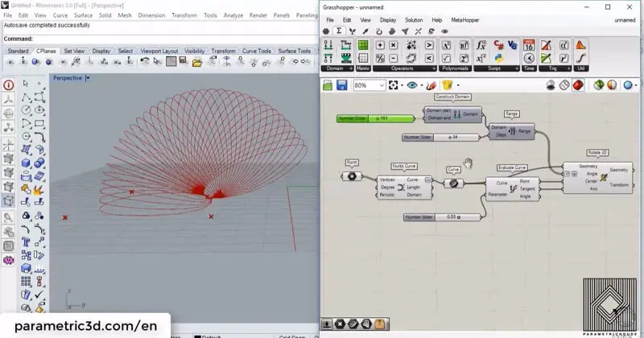This screenshot has width=644, height=338.
Task: Open the Solution menu in Grasshopper
Action: 413,19
